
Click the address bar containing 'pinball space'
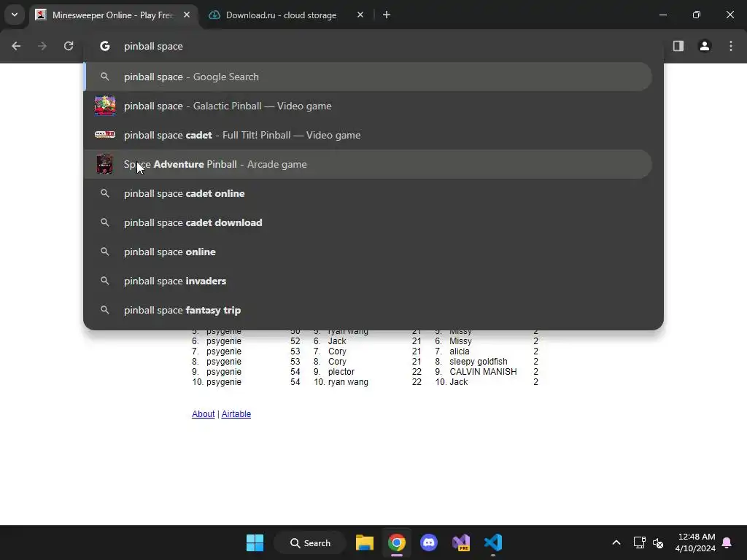click(x=373, y=46)
